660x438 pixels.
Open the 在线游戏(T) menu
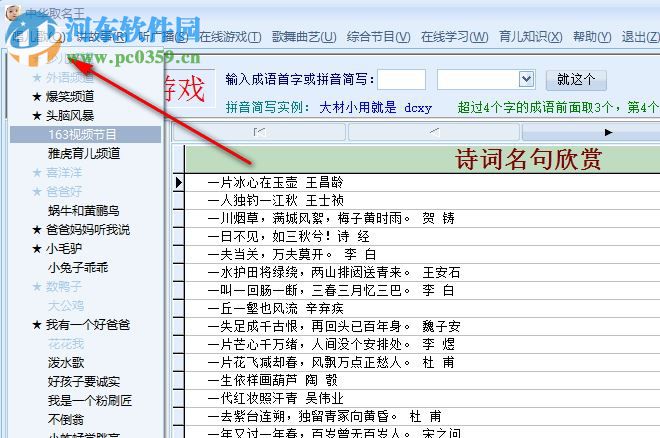click(x=230, y=37)
